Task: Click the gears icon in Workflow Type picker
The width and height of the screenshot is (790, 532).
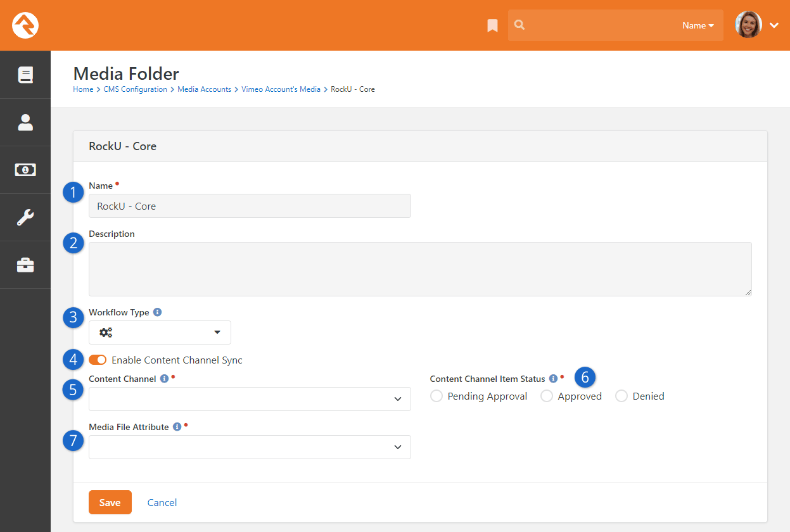Action: point(106,332)
